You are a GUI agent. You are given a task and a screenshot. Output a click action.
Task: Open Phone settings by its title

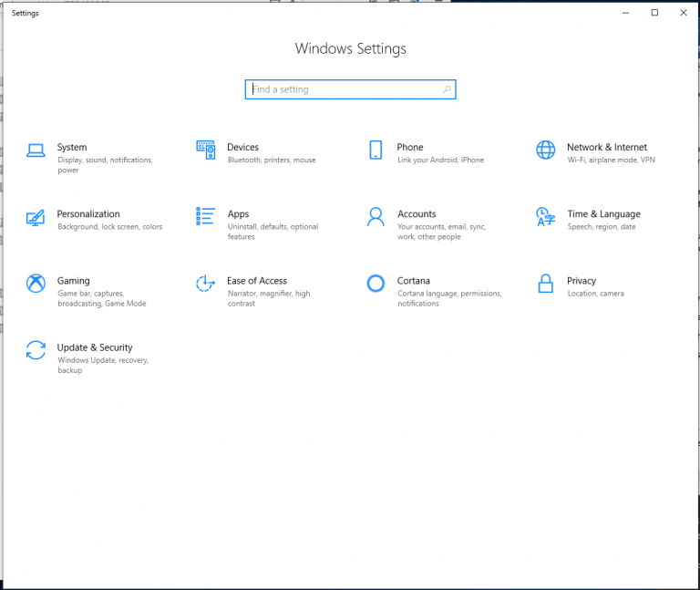point(410,148)
